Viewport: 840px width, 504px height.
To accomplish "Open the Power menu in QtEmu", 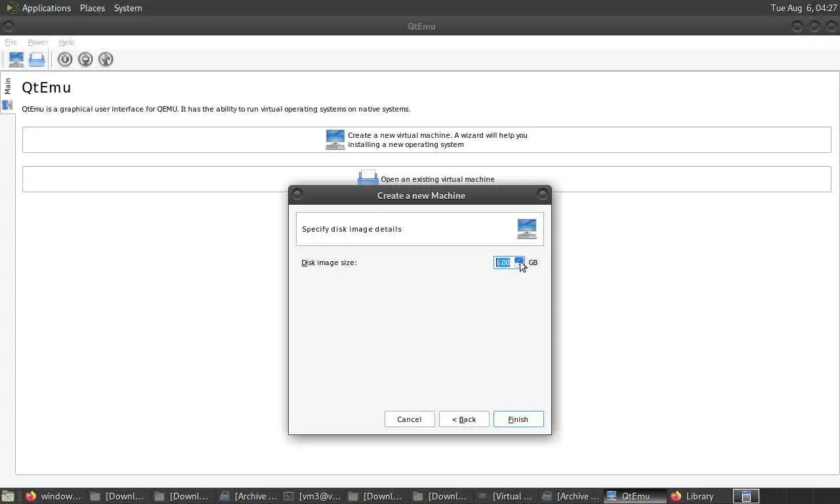I will pyautogui.click(x=37, y=42).
